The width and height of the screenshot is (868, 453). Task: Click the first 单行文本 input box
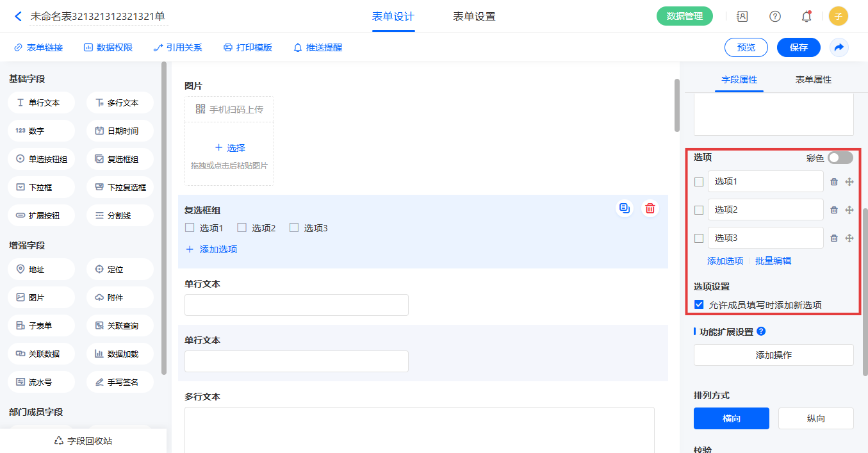click(x=296, y=305)
